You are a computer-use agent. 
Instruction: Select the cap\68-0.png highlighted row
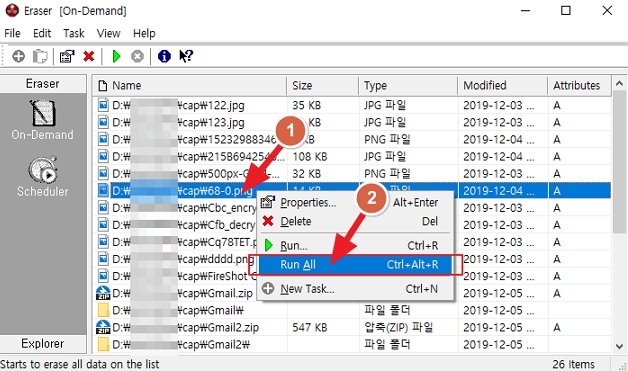click(352, 191)
